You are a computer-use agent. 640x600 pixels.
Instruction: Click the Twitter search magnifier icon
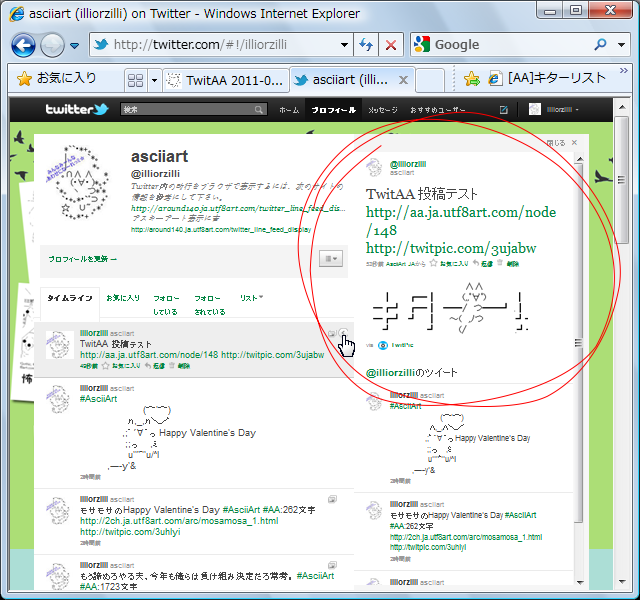tap(258, 109)
